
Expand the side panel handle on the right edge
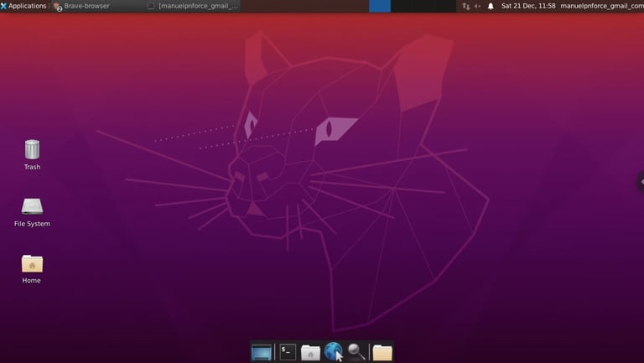click(641, 181)
